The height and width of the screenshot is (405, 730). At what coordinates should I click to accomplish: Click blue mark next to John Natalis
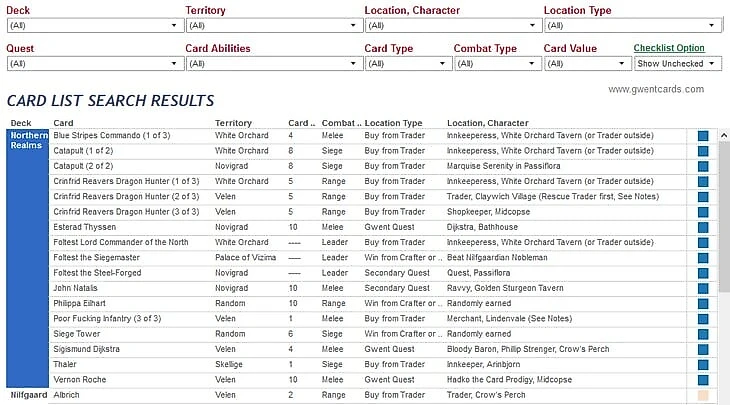(703, 288)
